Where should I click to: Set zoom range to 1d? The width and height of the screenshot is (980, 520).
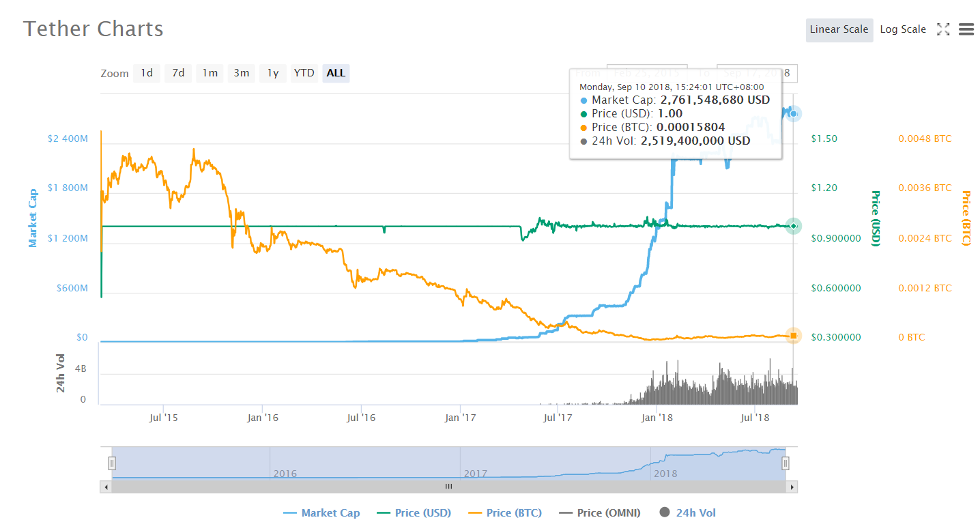(x=147, y=73)
